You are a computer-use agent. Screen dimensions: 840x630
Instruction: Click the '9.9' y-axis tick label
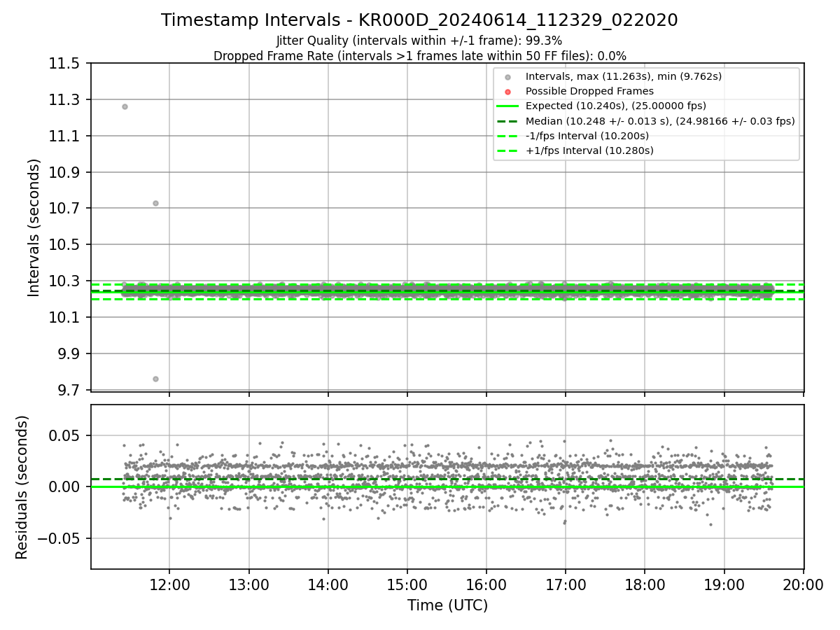[x=70, y=354]
